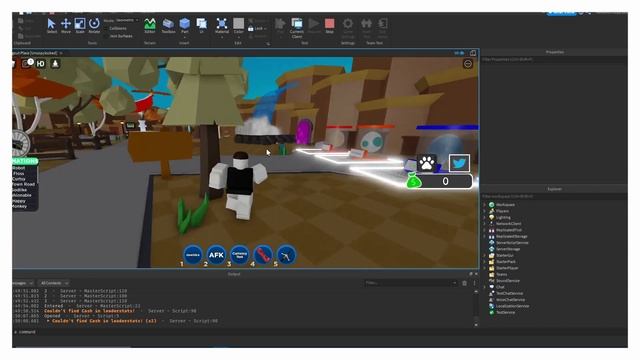The width and height of the screenshot is (640, 360).
Task: Select StarterPack in Explorer
Action: tap(502, 262)
